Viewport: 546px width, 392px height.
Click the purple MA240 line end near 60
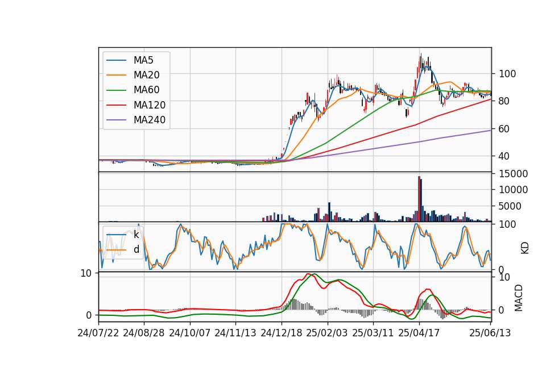pos(490,131)
